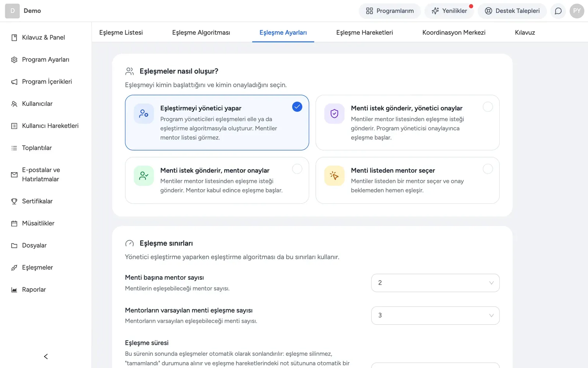Click the Toplantılar lines icon
Viewport: 588px width, 368px height.
pos(14,148)
